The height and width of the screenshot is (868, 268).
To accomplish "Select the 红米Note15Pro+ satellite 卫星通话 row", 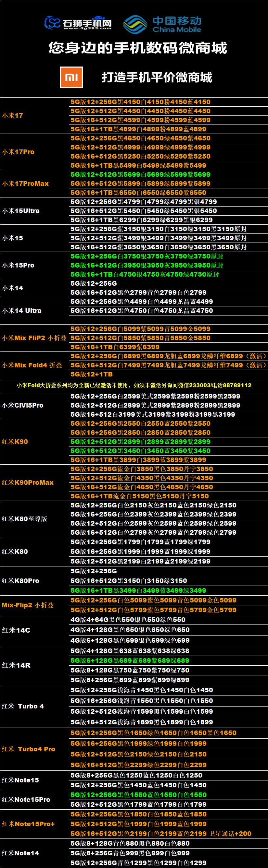I will 161,834.
